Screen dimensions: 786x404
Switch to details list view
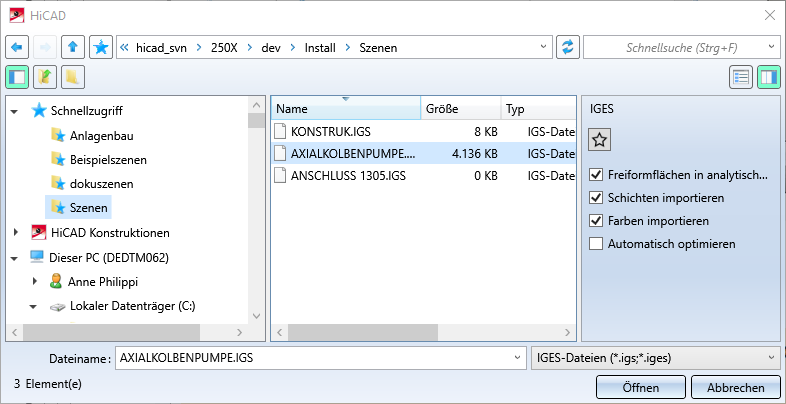pyautogui.click(x=741, y=77)
